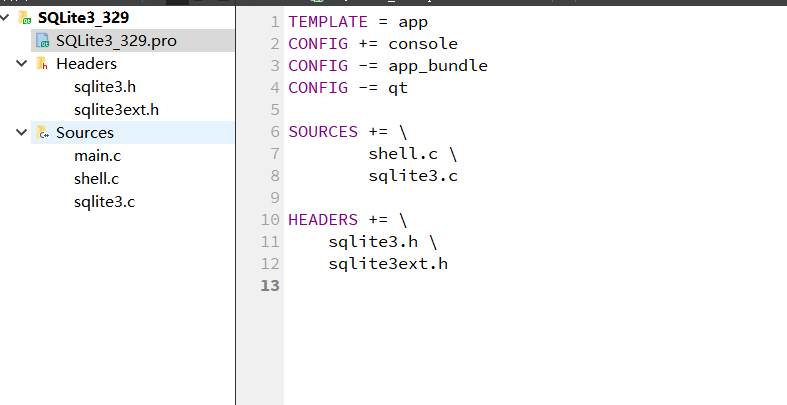787x405 pixels.
Task: Select the Sources folder label
Action: 85,132
